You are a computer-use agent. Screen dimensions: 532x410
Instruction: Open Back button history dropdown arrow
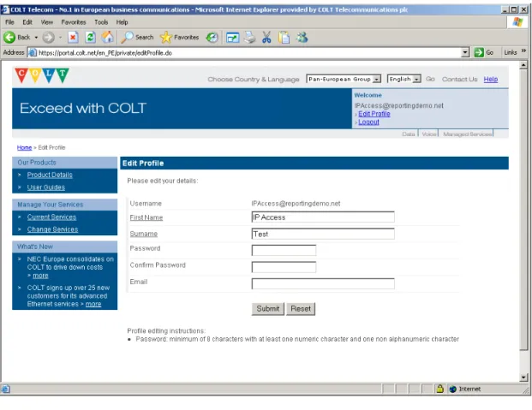tap(36, 38)
